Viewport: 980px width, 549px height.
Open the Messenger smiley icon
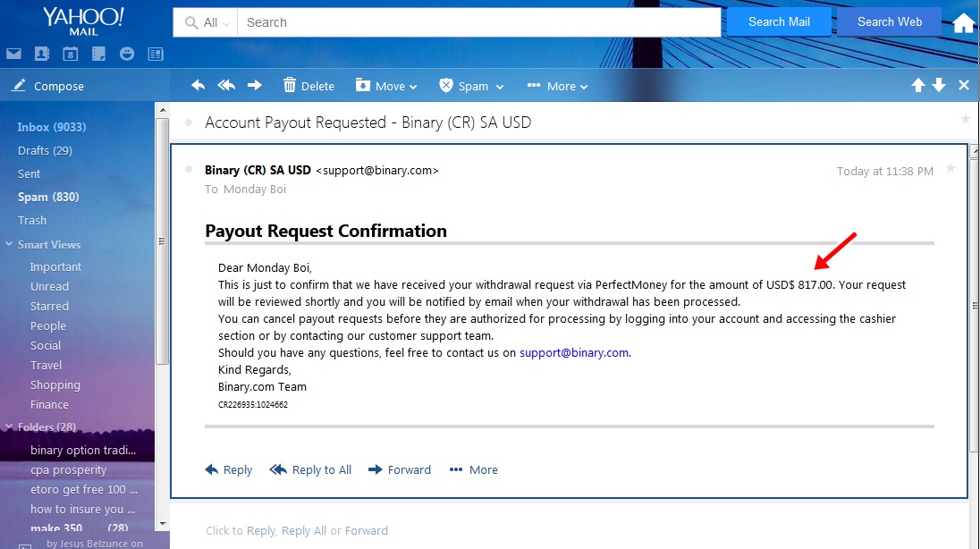[127, 54]
